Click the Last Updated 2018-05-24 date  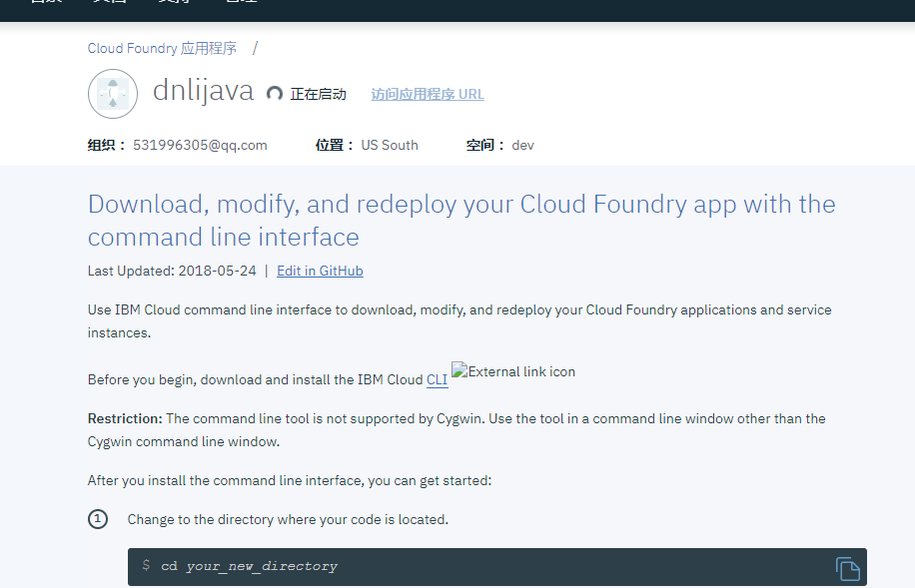[172, 271]
